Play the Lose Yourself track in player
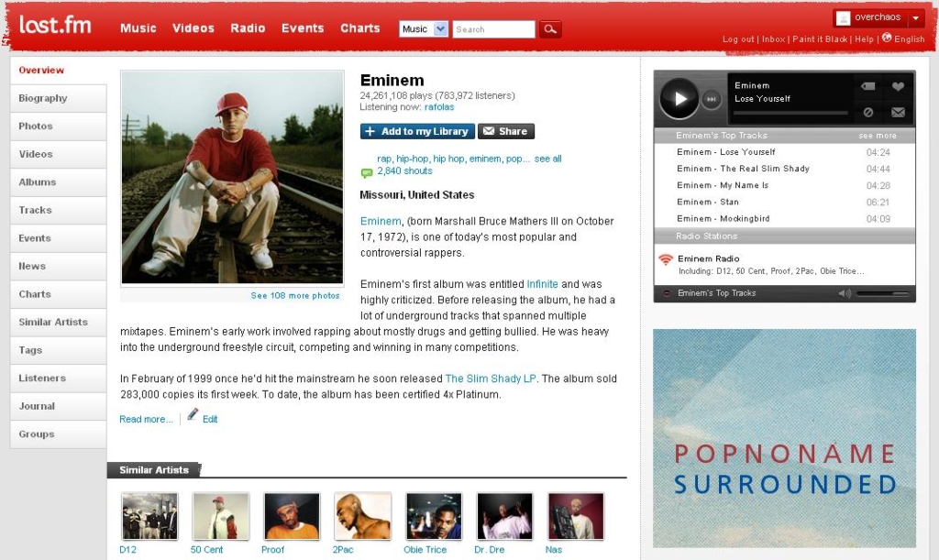The width and height of the screenshot is (939, 560). (679, 99)
